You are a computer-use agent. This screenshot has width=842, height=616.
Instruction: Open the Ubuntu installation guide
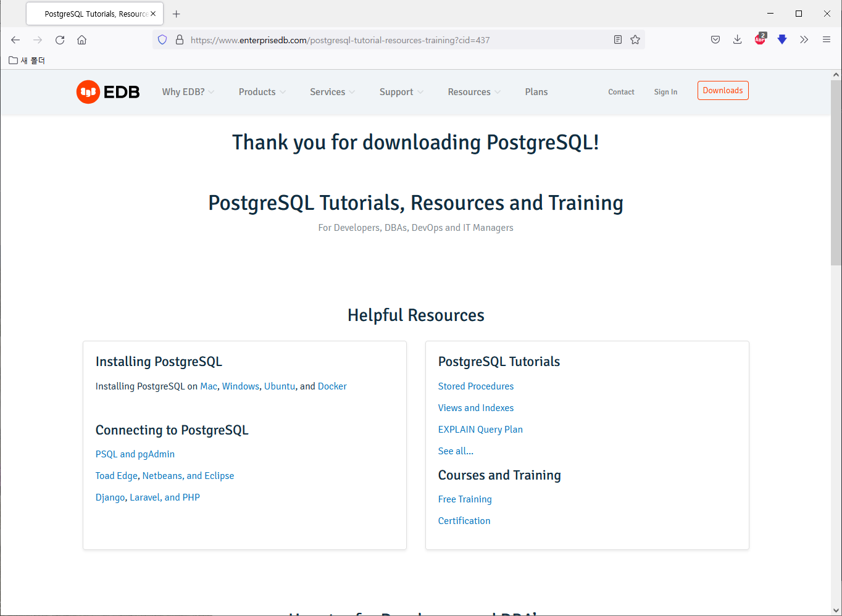[280, 386]
